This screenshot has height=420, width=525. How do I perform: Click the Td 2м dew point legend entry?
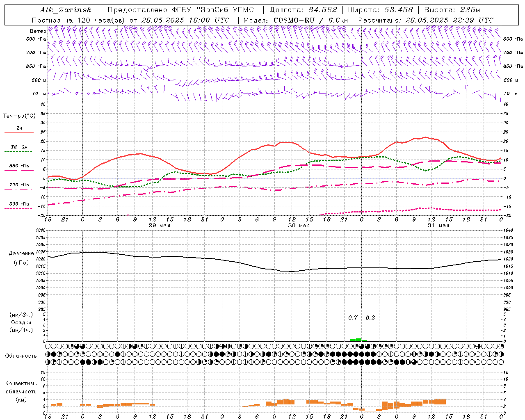19,147
